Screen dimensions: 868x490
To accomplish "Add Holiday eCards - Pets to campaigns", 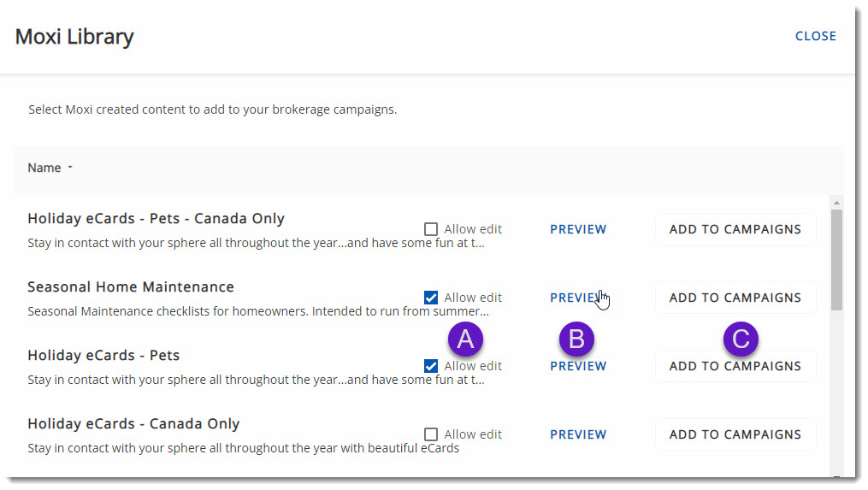I will pos(735,366).
